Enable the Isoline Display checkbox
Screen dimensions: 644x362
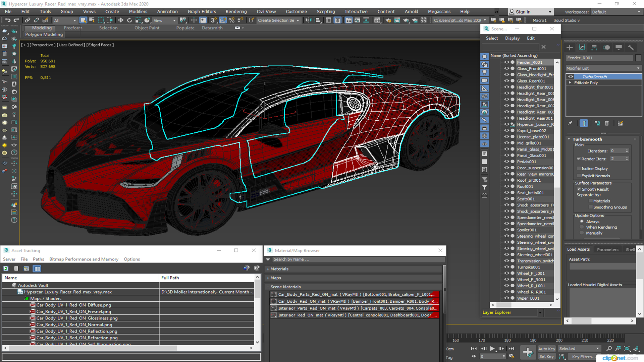click(x=579, y=169)
